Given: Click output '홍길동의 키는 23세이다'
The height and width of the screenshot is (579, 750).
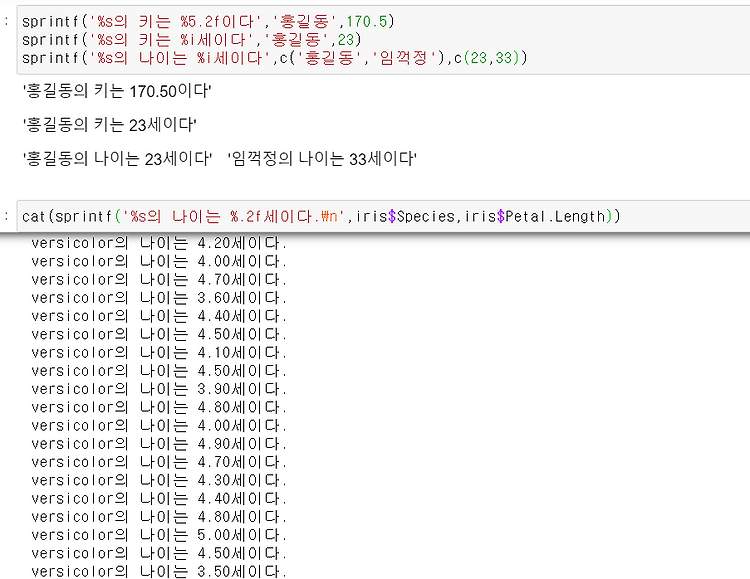Looking at the screenshot, I should [x=110, y=125].
